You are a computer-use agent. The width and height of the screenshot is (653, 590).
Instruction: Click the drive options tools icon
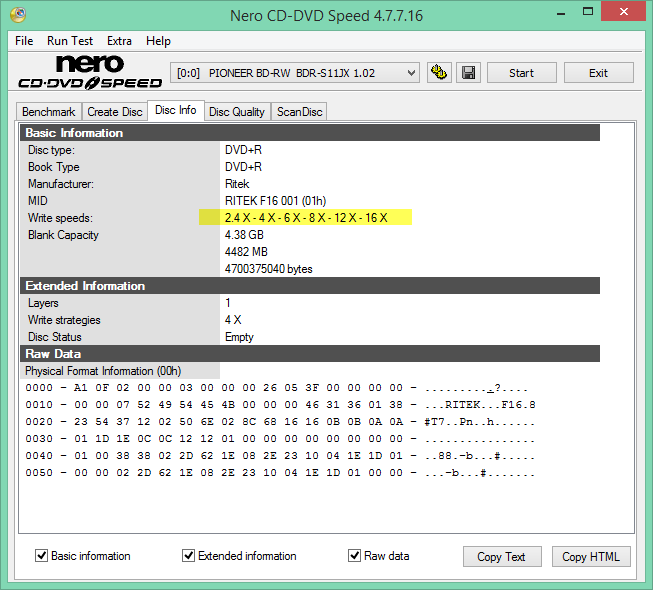click(x=439, y=73)
